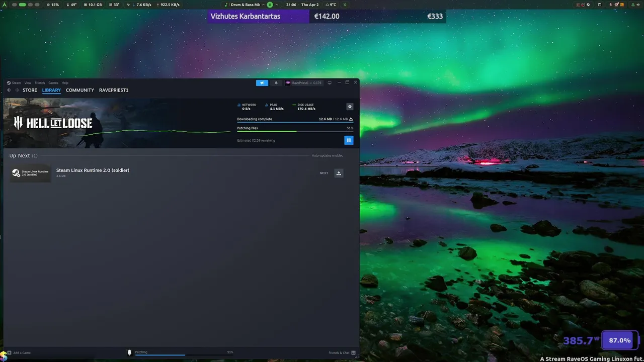Click the 10.1 GB memory indicator
The width and height of the screenshot is (644, 362).
click(93, 5)
